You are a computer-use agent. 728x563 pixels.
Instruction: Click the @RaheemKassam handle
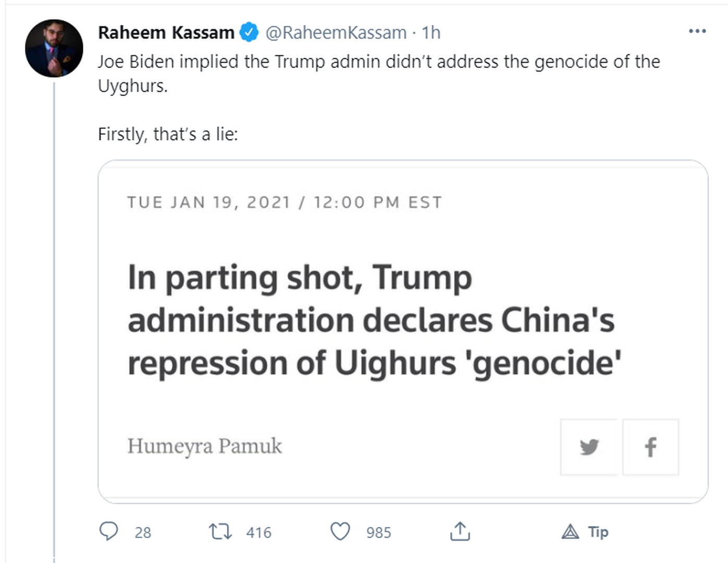tap(336, 32)
